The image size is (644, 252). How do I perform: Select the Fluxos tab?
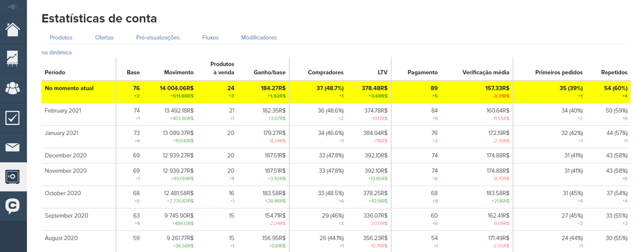tap(210, 38)
